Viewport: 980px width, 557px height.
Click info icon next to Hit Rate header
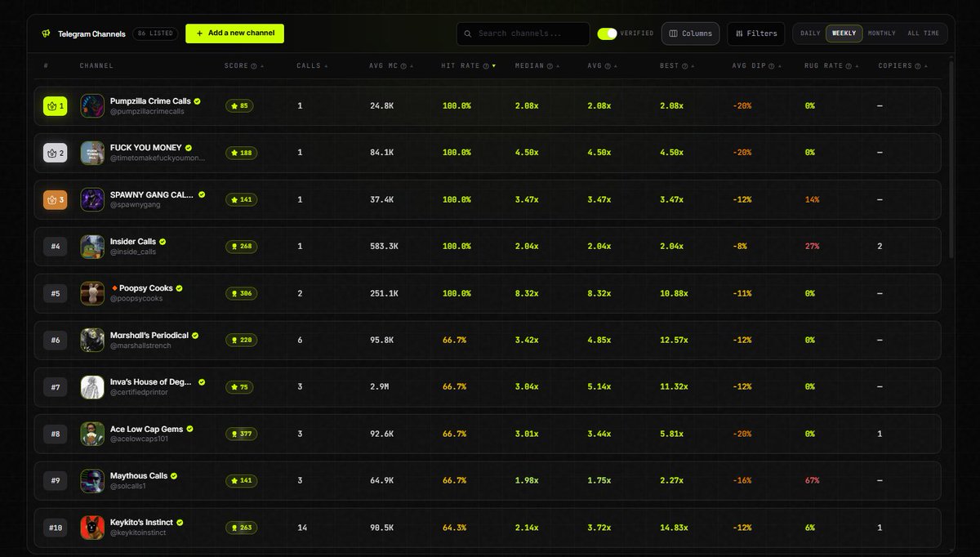(486, 66)
